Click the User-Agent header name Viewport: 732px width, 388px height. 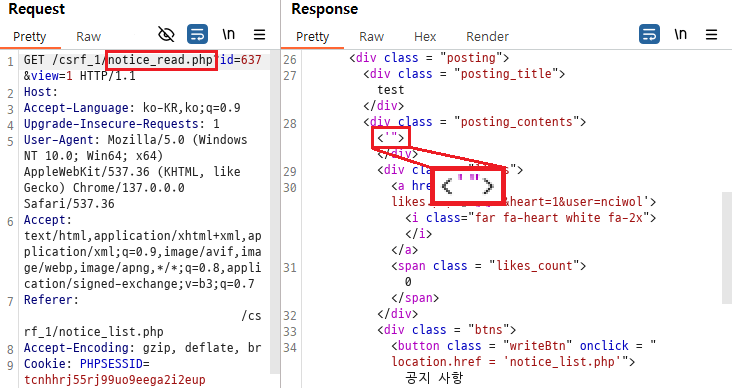point(58,140)
